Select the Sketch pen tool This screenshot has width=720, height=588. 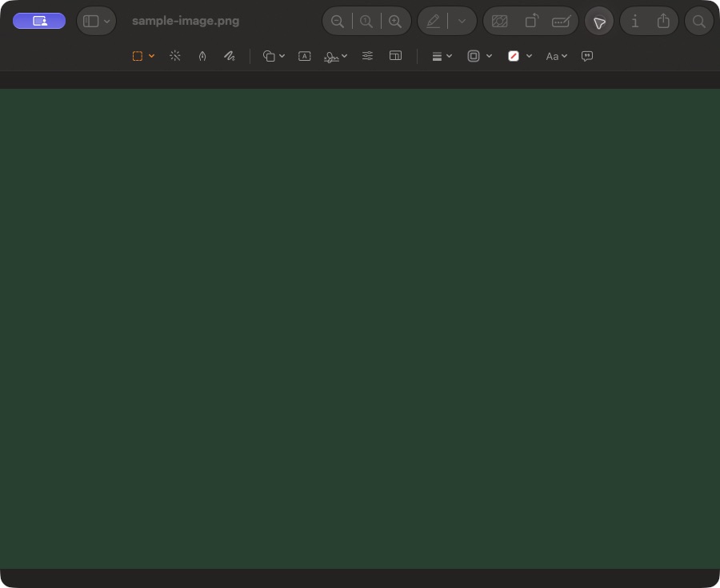point(202,56)
